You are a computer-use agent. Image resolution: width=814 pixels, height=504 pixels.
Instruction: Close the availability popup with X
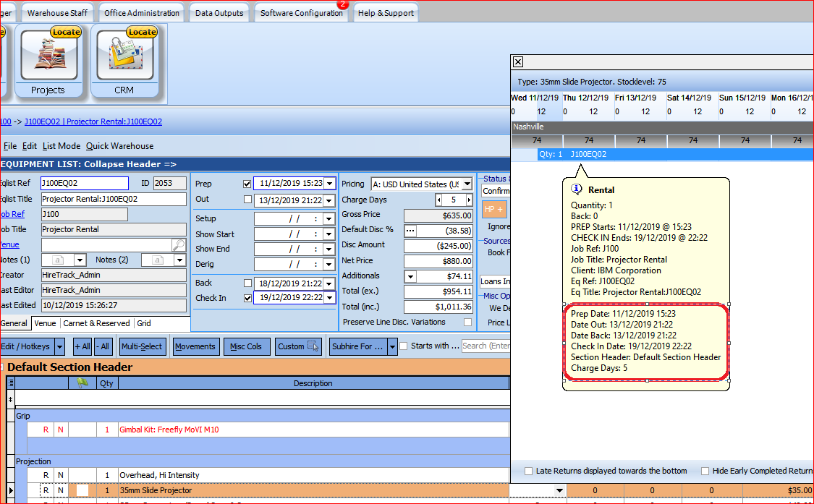[x=517, y=62]
